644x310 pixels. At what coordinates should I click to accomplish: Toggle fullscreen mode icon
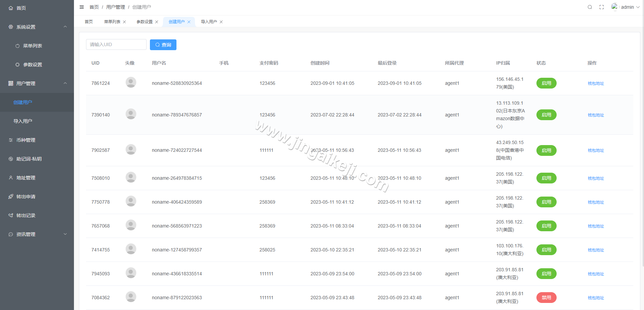[602, 7]
